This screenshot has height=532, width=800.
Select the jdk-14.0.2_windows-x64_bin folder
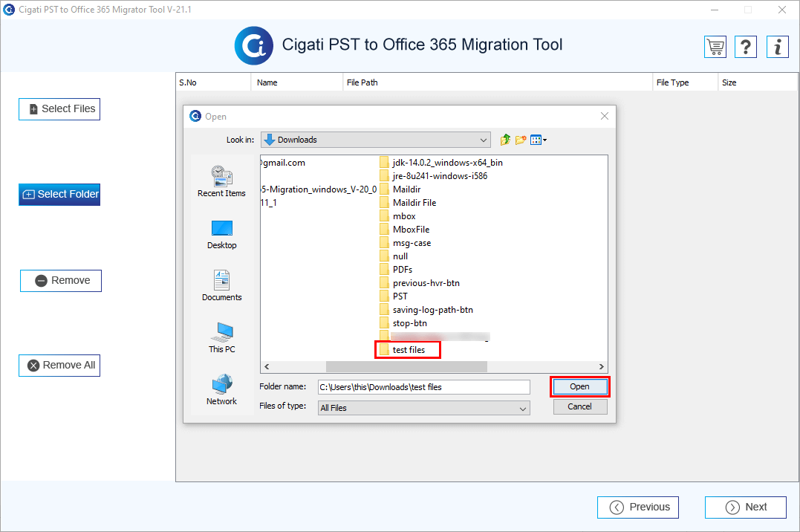(x=441, y=163)
